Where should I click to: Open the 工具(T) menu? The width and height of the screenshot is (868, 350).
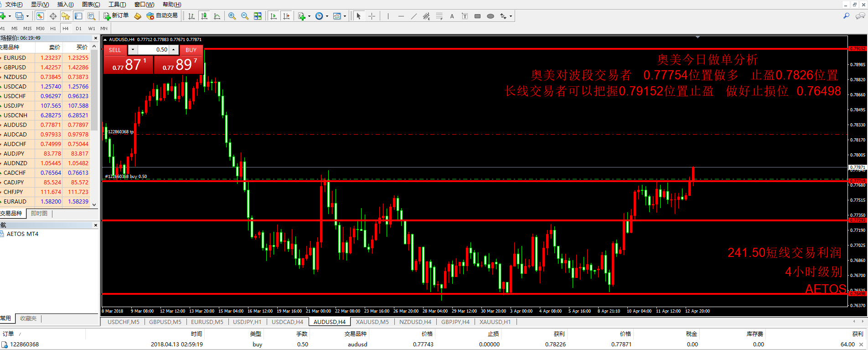click(117, 4)
